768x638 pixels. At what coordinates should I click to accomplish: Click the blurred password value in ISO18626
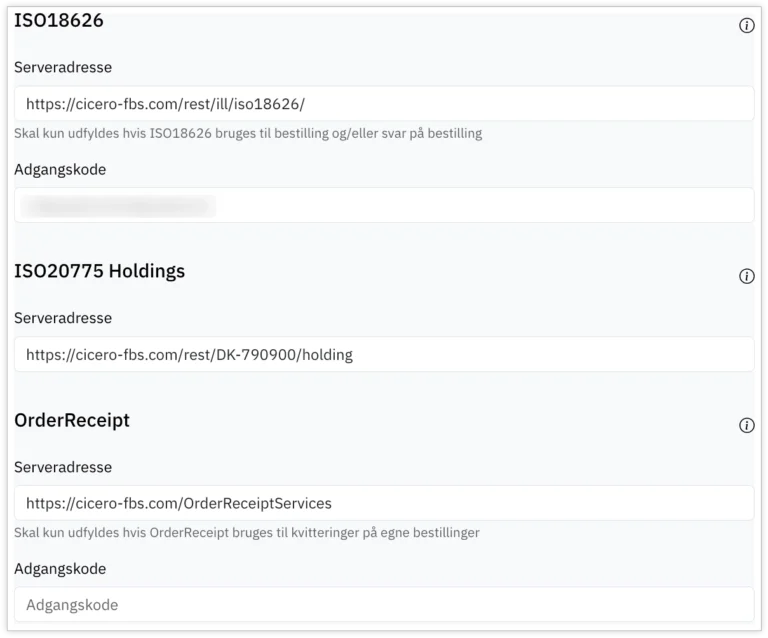click(x=118, y=206)
